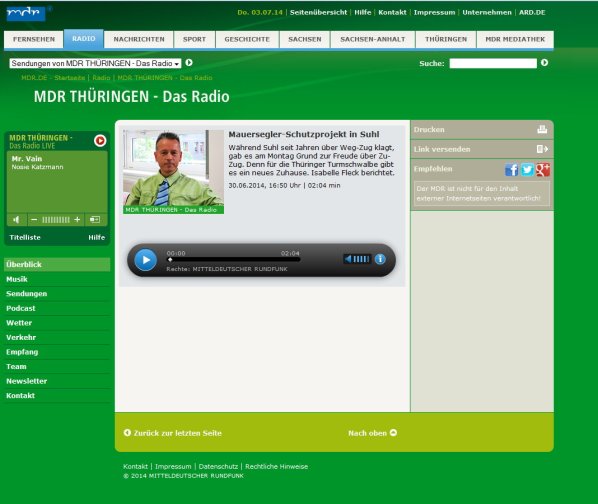Click into the Suche search field
Screen dimensions: 598x504
click(493, 63)
